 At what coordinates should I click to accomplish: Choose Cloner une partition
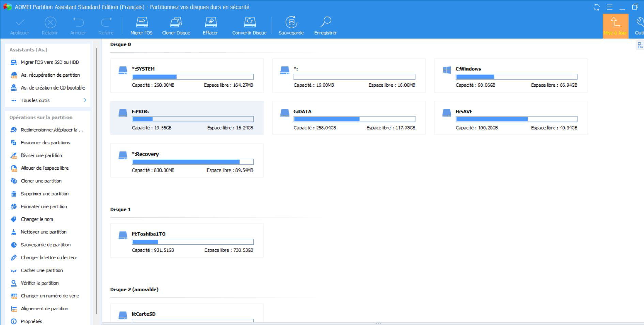47,181
